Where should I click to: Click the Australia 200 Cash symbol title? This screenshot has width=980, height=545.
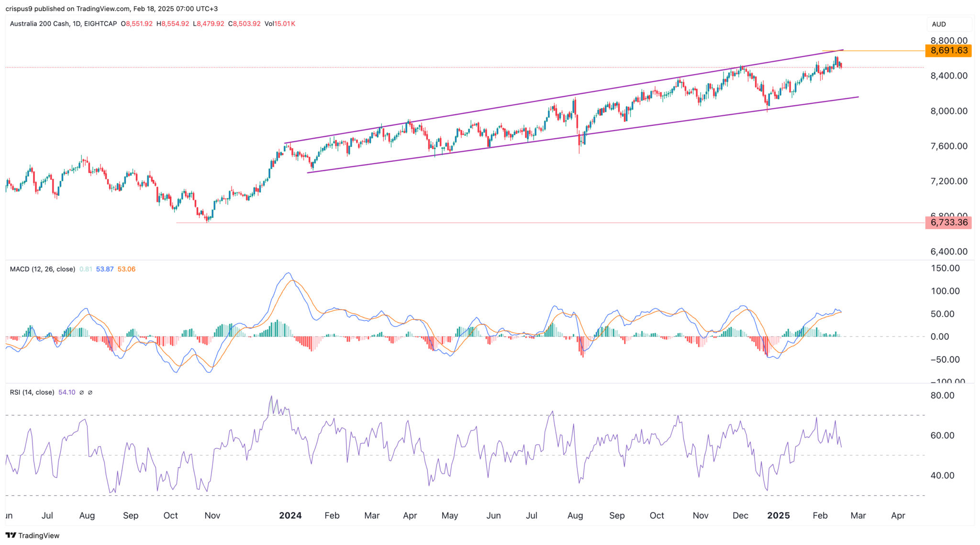40,23
